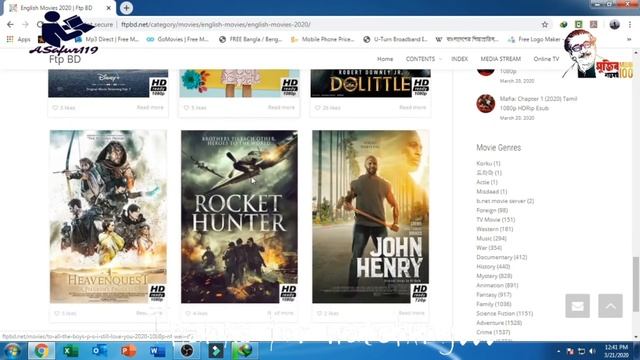The height and width of the screenshot is (360, 640).
Task: Select the Documentary genre
Action: (x=502, y=257)
